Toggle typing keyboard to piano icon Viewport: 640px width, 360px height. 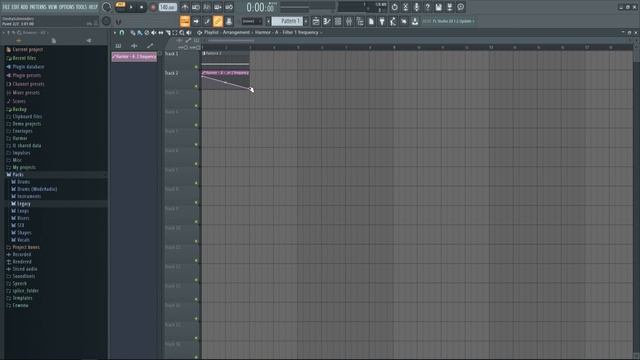[x=185, y=21]
